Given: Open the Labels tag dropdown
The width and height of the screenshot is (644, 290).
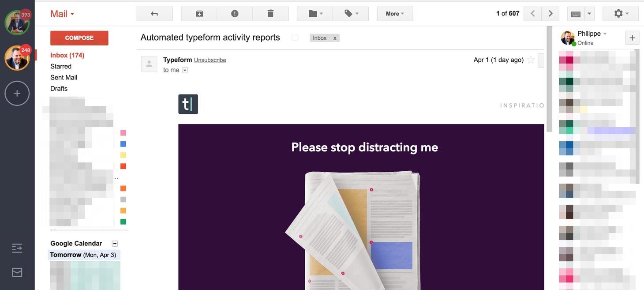Looking at the screenshot, I should tap(351, 14).
